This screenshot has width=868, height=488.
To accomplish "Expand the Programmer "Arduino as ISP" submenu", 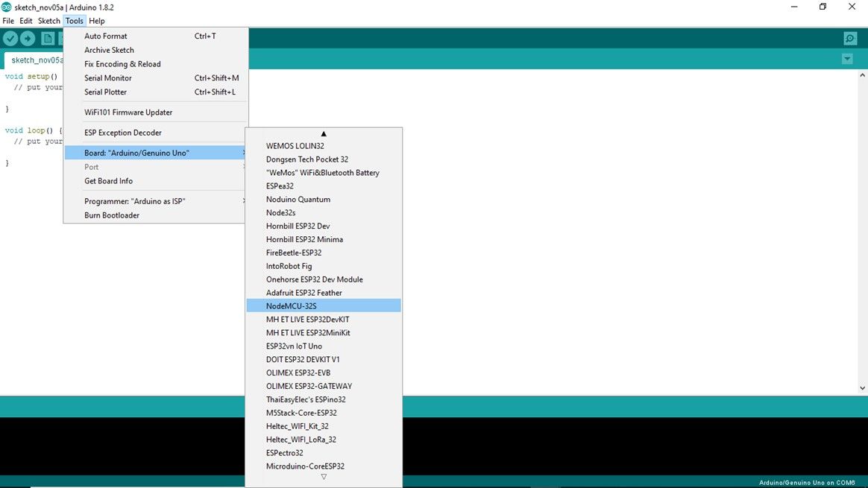I will pos(155,201).
